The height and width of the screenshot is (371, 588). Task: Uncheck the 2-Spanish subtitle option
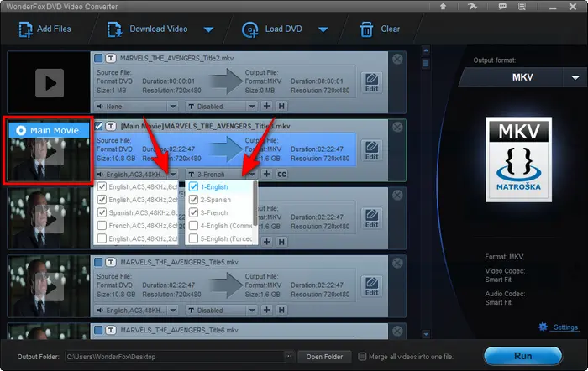(x=194, y=200)
